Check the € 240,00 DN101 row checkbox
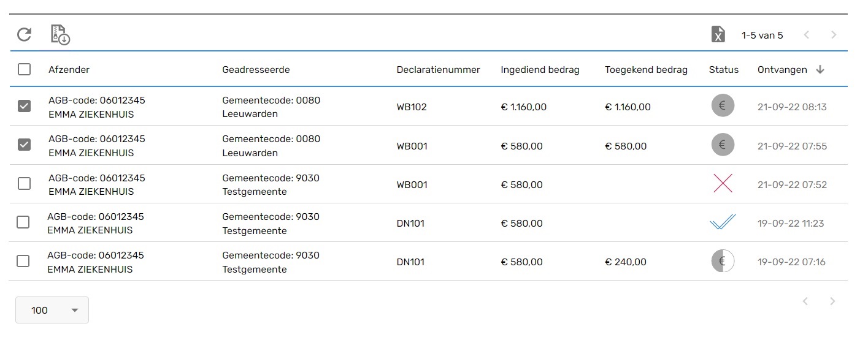The width and height of the screenshot is (868, 340). click(23, 261)
